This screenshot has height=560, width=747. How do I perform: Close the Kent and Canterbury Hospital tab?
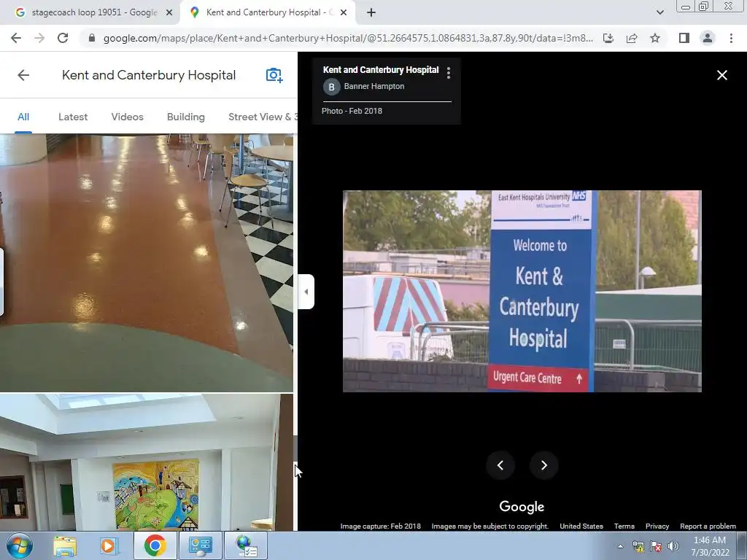[x=344, y=12]
